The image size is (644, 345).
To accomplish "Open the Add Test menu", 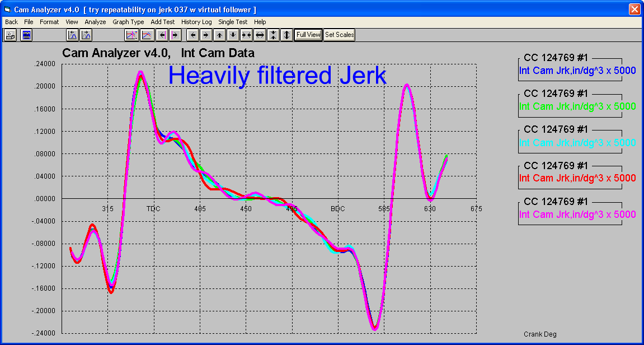I will [x=163, y=22].
